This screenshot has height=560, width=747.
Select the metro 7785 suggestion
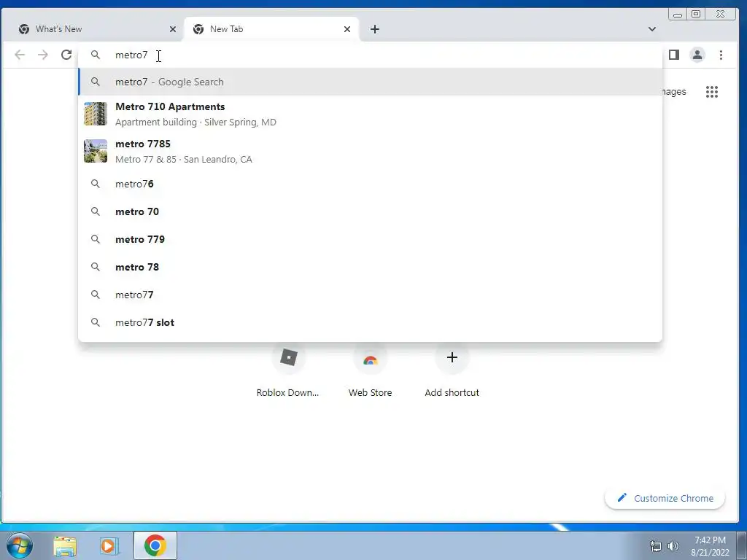click(371, 152)
